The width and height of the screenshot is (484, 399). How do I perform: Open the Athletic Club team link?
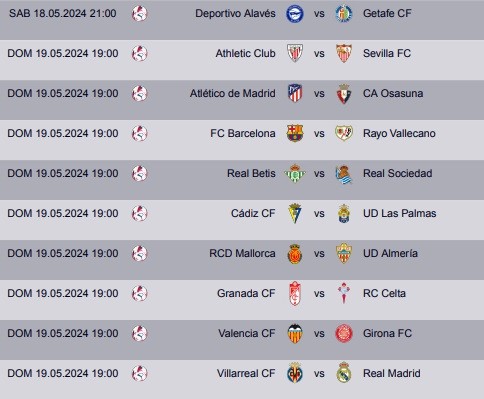[245, 53]
